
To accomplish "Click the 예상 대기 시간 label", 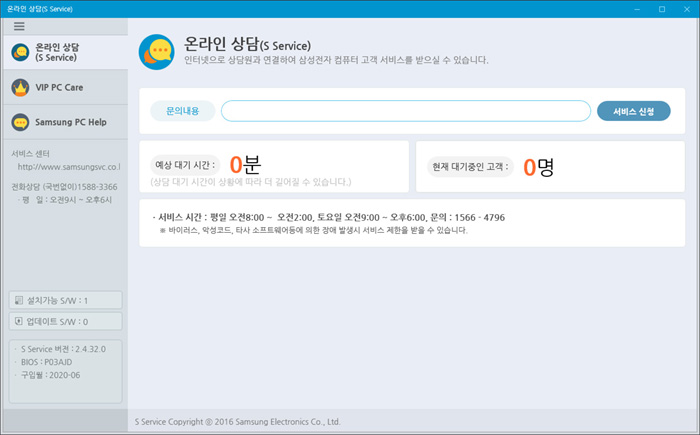I will [185, 165].
